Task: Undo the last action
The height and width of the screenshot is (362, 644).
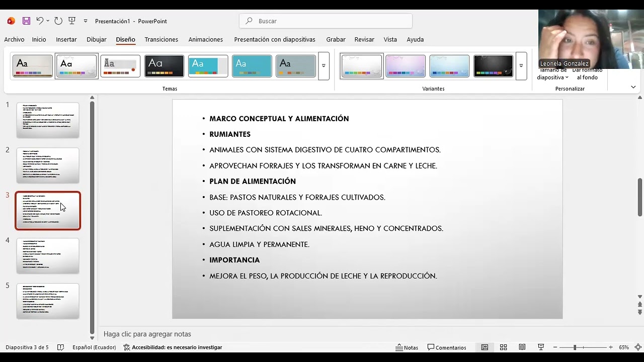Action: point(39,21)
